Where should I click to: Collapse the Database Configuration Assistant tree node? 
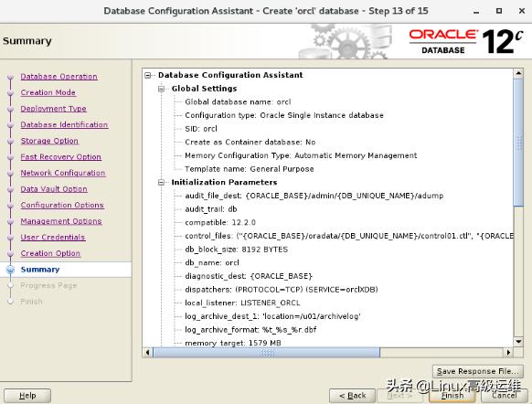coord(148,75)
